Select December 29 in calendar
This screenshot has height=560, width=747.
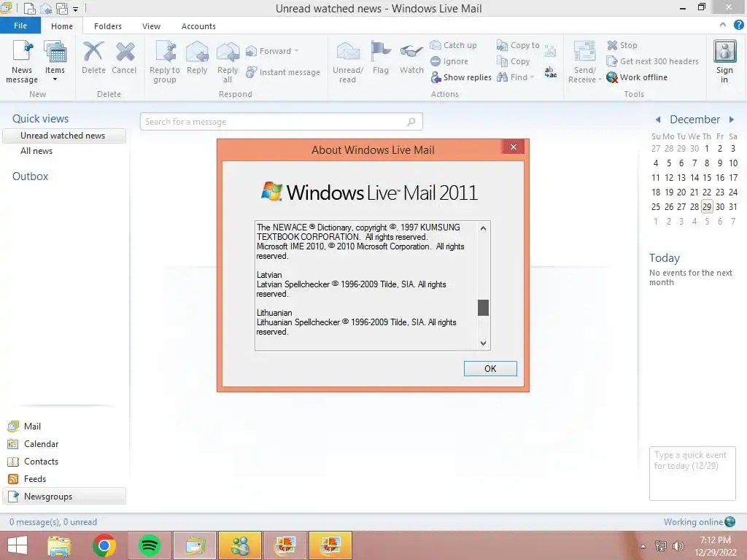pyautogui.click(x=707, y=206)
